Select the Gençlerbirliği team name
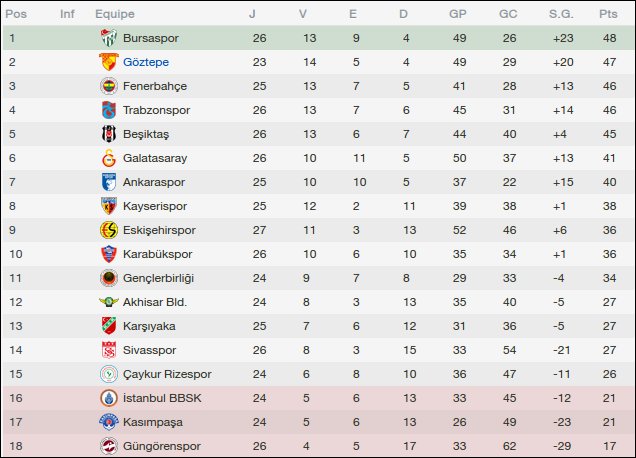Image resolution: width=636 pixels, height=458 pixels. point(158,278)
